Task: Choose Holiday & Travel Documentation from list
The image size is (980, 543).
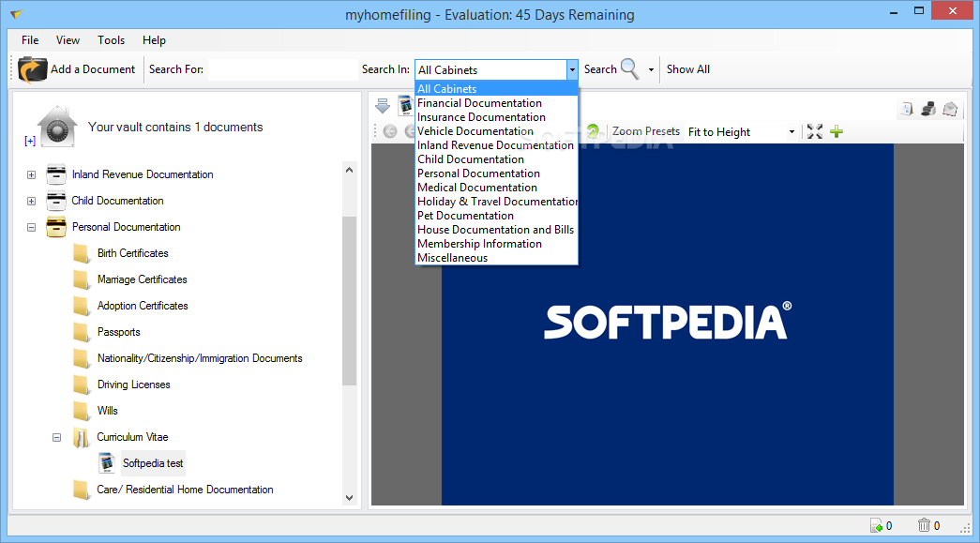Action: click(496, 202)
